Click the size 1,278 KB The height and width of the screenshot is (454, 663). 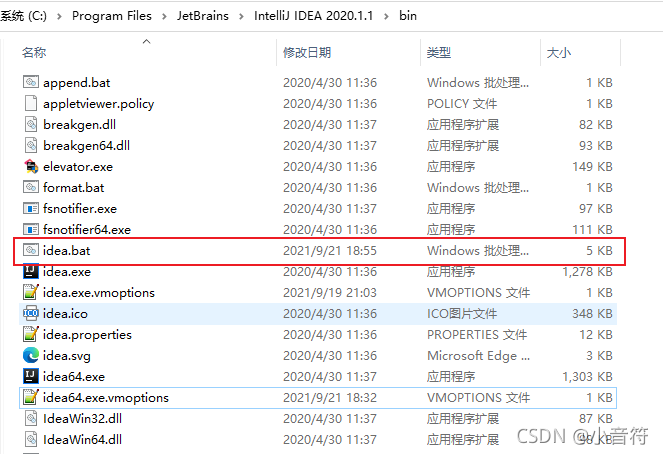[x=587, y=271]
